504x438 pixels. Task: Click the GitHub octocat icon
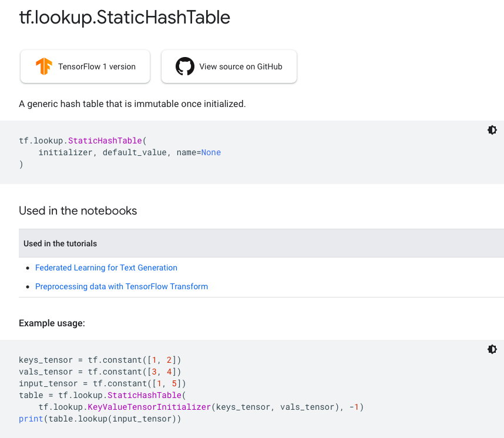(185, 66)
